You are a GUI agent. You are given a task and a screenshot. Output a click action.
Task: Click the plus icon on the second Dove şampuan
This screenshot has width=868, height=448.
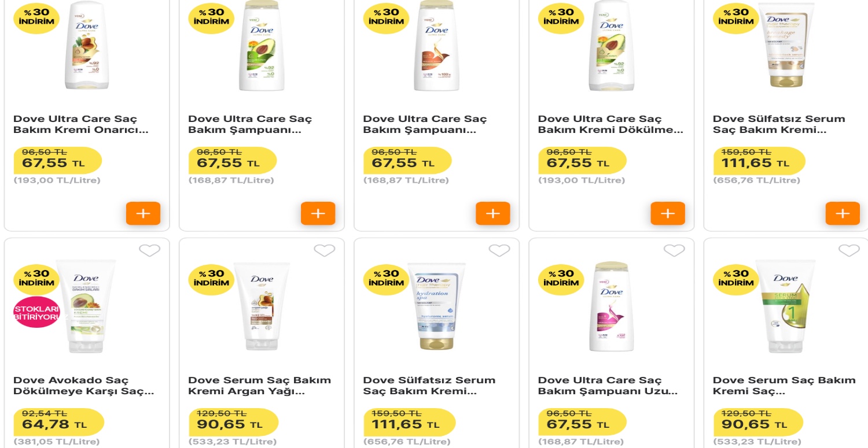(318, 213)
